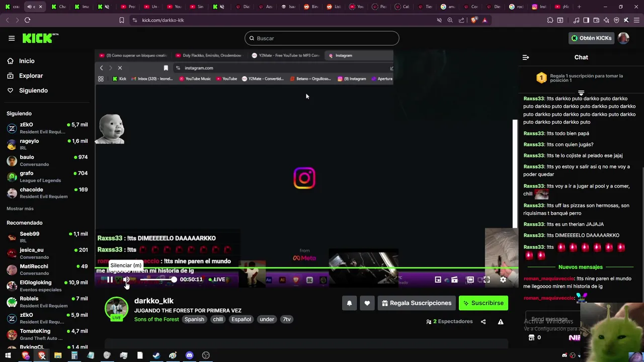Mute the stream with the speaker icon
The height and width of the screenshot is (362, 644).
126,280
